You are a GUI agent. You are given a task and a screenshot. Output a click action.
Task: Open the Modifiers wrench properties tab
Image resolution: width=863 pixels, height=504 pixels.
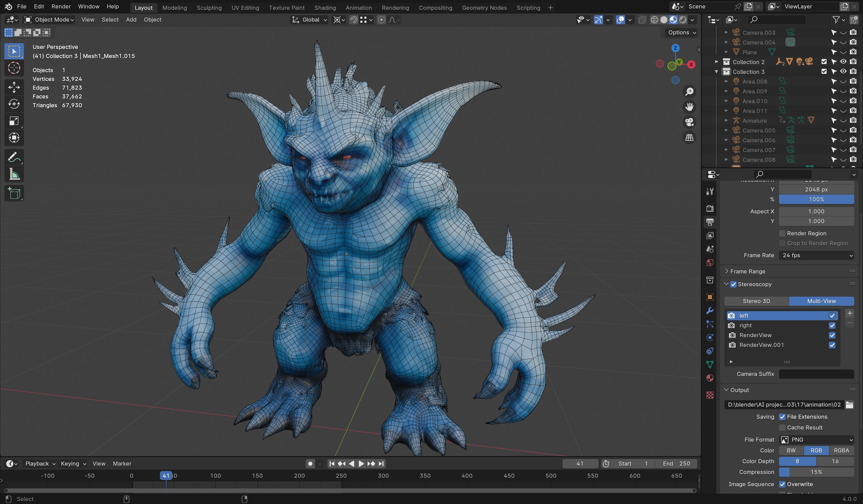(710, 310)
